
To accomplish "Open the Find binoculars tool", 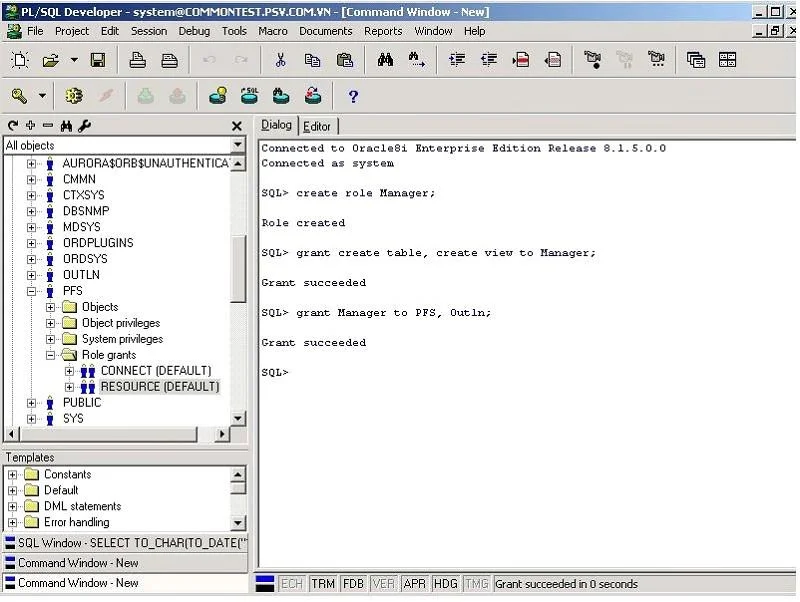I will (x=385, y=60).
